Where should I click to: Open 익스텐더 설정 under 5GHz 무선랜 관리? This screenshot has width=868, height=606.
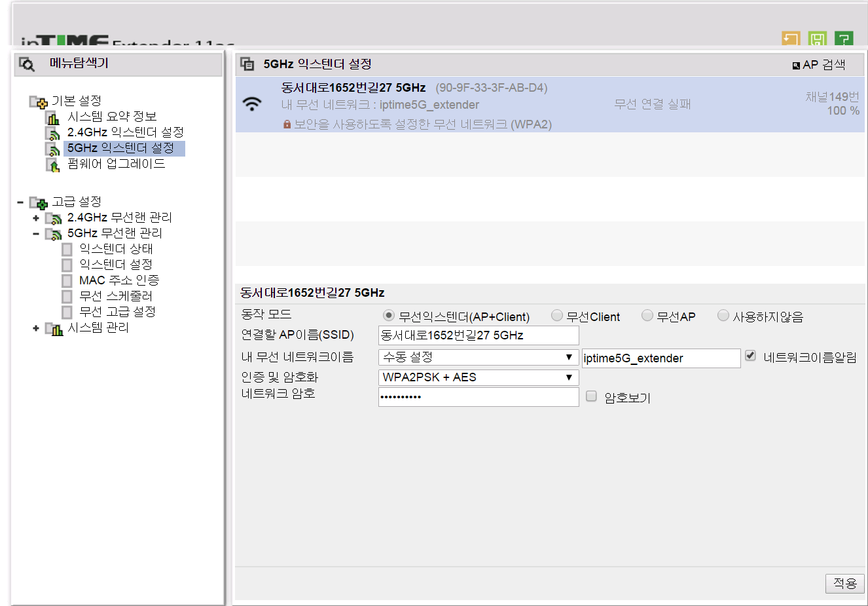pos(116,265)
